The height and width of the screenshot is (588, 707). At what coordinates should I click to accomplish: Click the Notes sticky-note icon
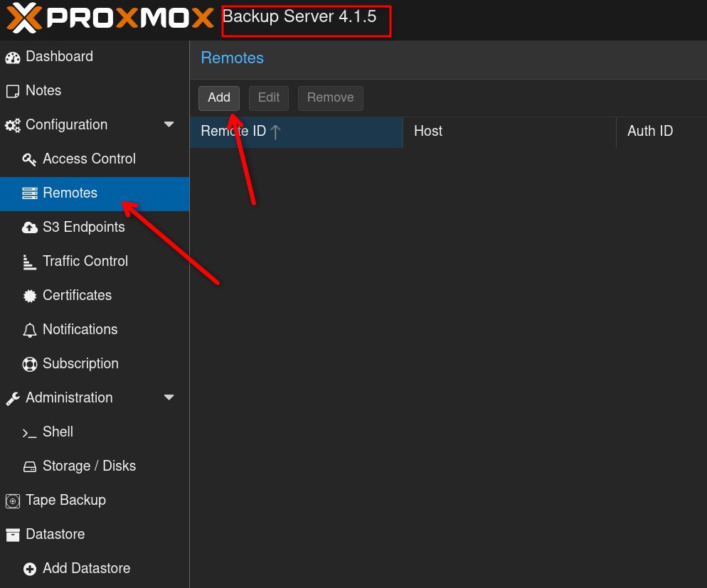13,91
